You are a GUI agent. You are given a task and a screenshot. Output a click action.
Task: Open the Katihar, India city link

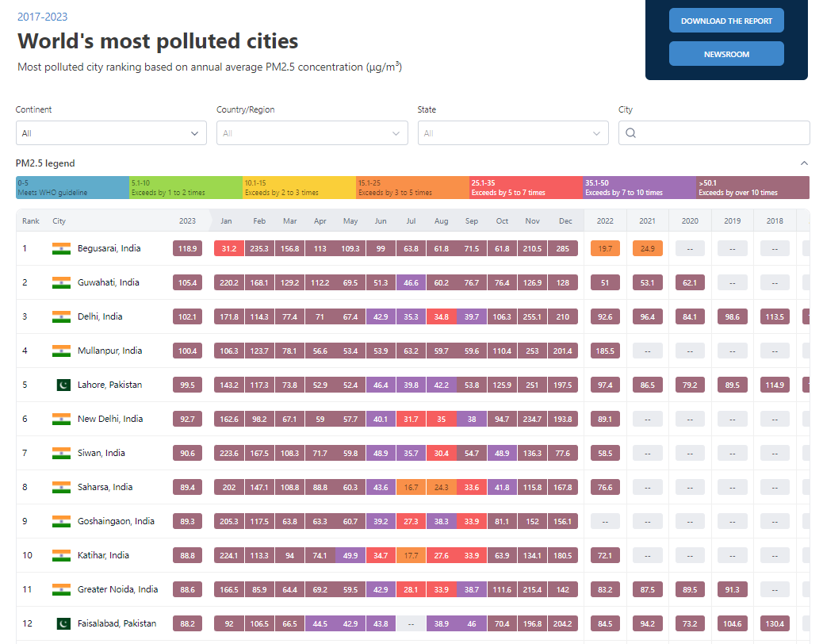[x=103, y=555]
